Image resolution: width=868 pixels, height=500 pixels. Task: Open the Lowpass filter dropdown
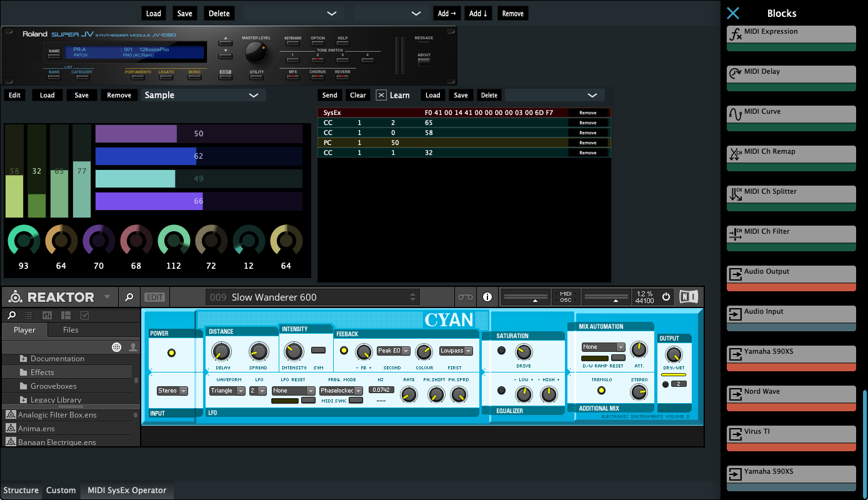pyautogui.click(x=456, y=351)
